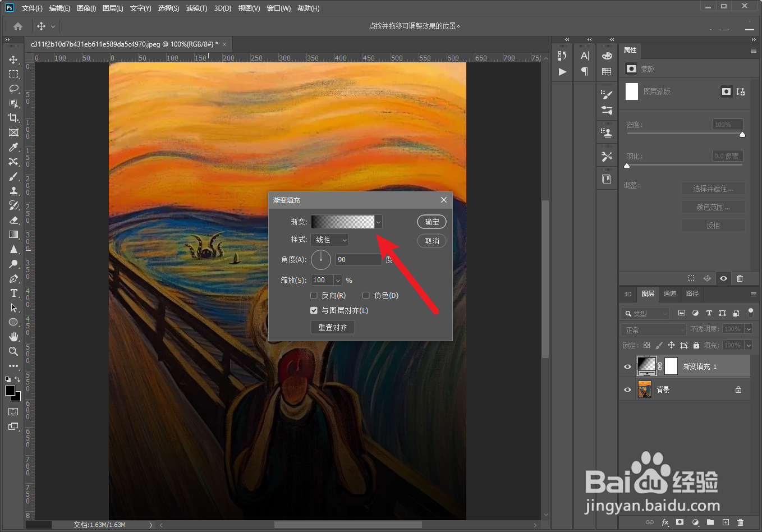This screenshot has width=762, height=532.
Task: Select the Move tool in the toolbox
Action: coord(13,59)
